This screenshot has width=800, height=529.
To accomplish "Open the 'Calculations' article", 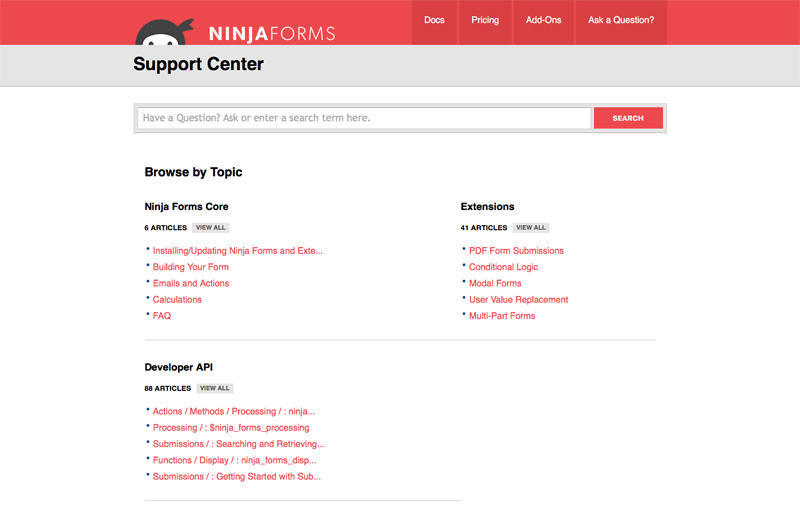I will click(x=177, y=299).
